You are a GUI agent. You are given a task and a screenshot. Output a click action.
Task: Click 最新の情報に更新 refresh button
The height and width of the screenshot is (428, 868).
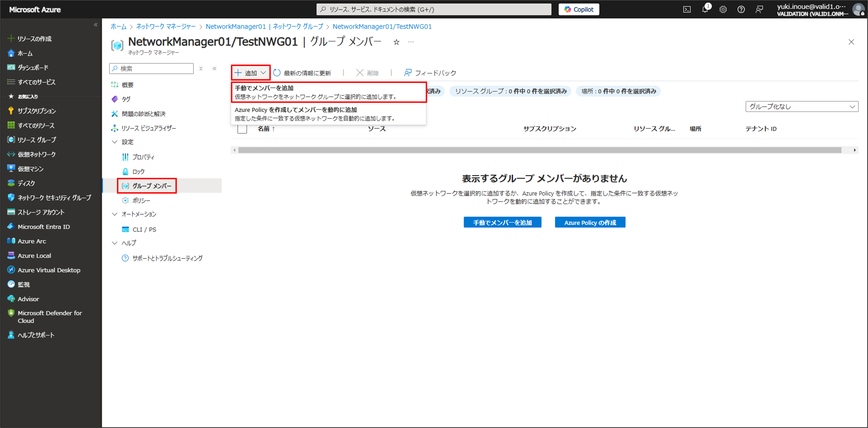[x=302, y=73]
